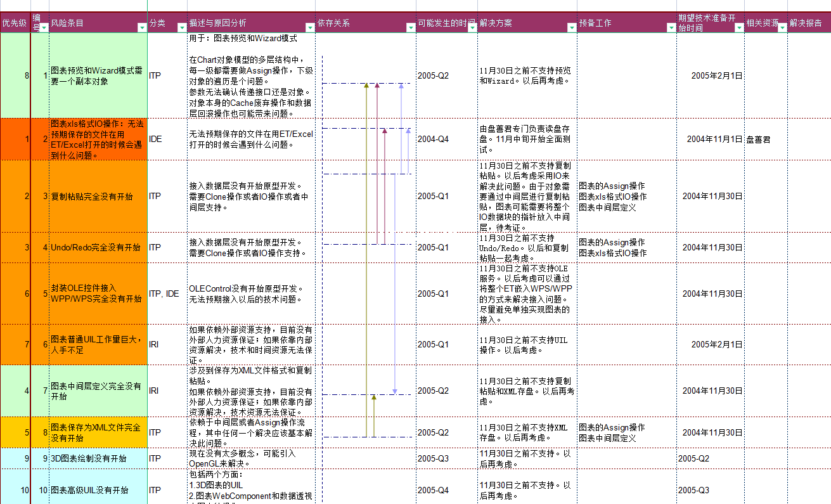Select the 盘善君 resource cell

pyautogui.click(x=765, y=139)
